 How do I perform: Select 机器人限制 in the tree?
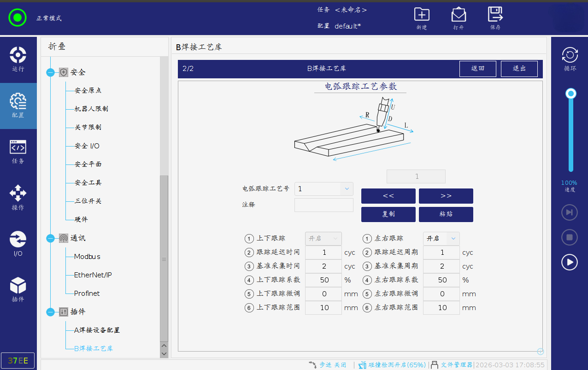(91, 109)
